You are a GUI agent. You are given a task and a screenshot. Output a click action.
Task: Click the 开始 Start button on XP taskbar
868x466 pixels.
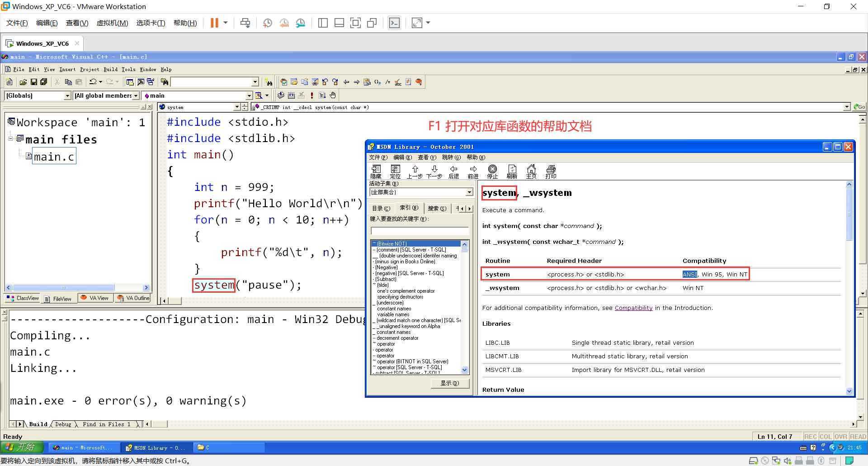tap(22, 447)
